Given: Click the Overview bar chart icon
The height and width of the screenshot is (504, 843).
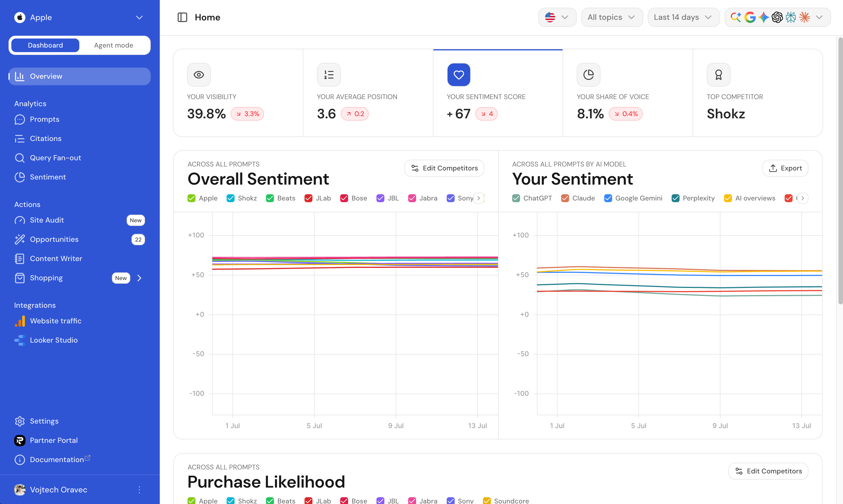Looking at the screenshot, I should 20,76.
